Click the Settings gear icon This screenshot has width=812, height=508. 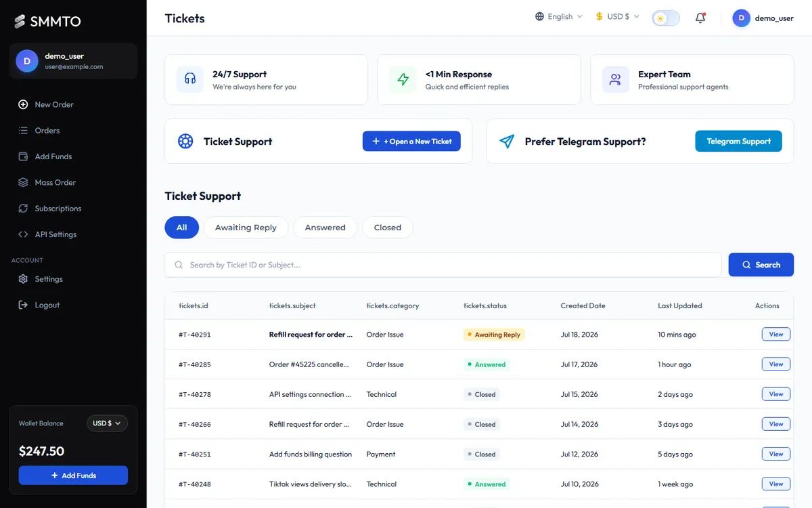point(23,279)
